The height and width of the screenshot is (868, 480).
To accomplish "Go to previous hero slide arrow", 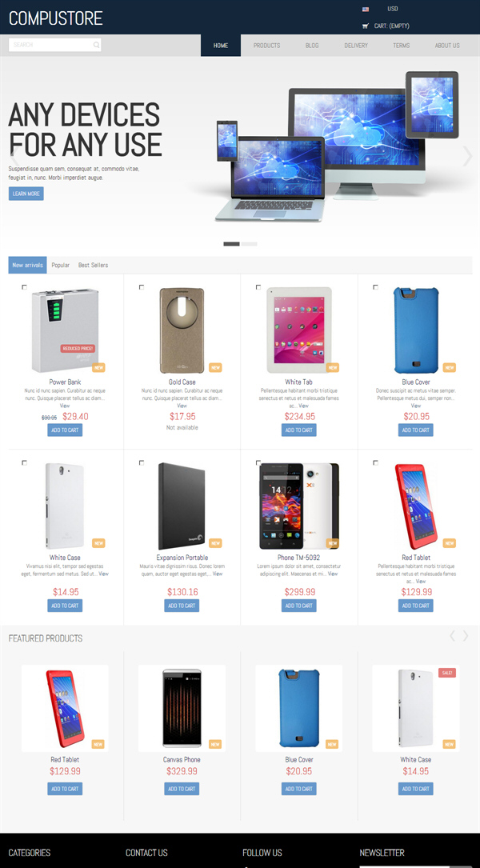I will coord(14,156).
